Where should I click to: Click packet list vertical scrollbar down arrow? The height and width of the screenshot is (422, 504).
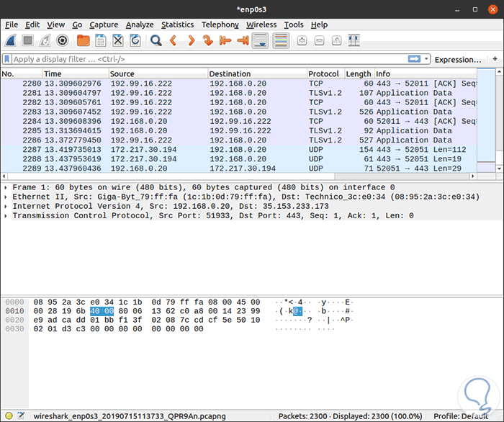pos(499,169)
